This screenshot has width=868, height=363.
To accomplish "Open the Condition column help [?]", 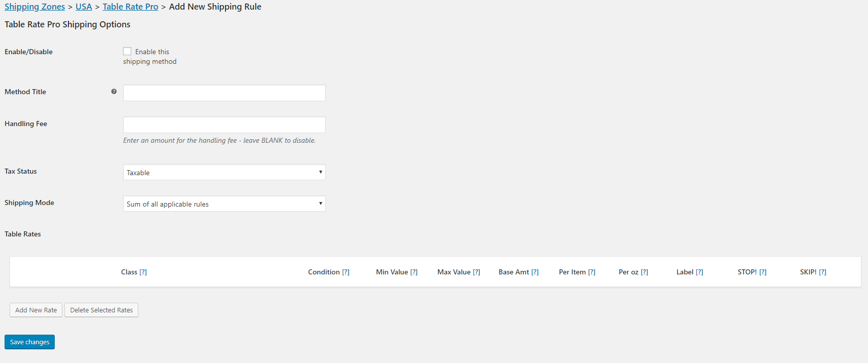I will [346, 272].
